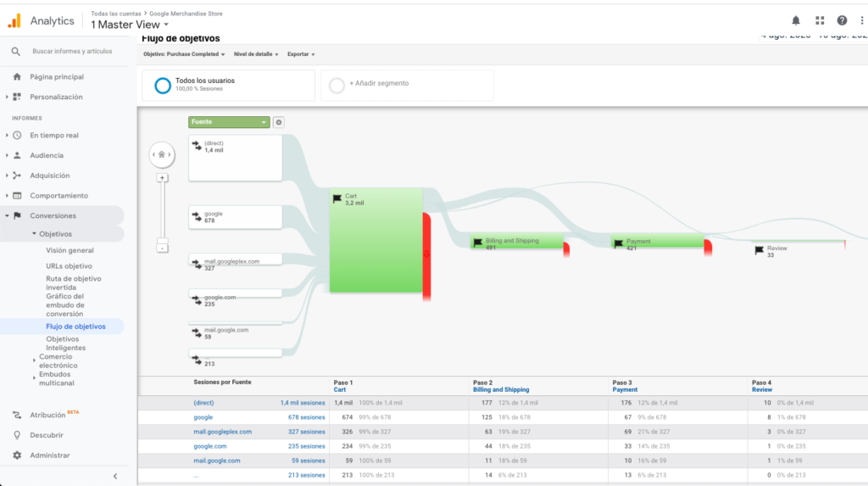Open the Google apps grid icon
The width and height of the screenshot is (868, 486).
click(x=820, y=20)
